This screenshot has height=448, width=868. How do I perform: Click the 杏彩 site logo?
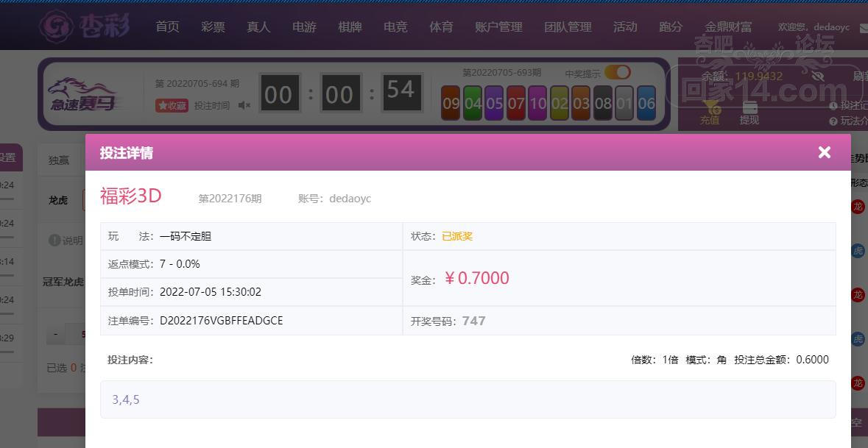coord(85,26)
